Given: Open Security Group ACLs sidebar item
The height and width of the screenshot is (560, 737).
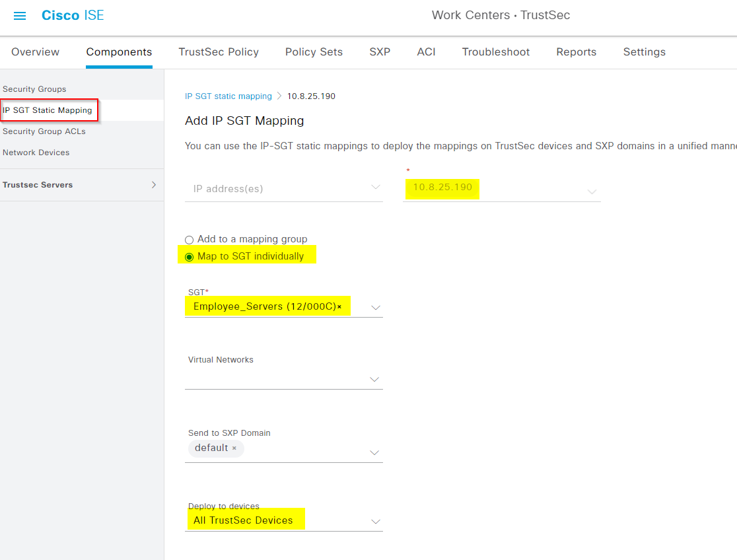Looking at the screenshot, I should [44, 131].
